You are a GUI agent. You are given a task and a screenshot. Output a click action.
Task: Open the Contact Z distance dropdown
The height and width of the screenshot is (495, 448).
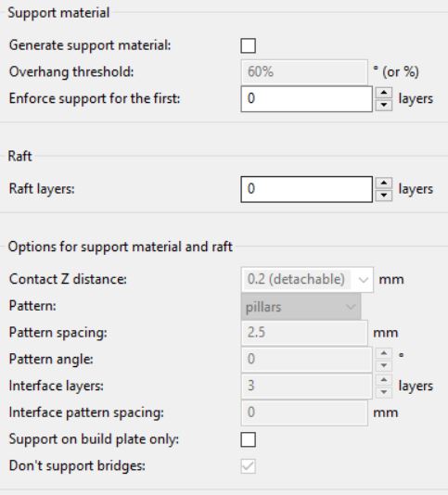click(x=307, y=280)
